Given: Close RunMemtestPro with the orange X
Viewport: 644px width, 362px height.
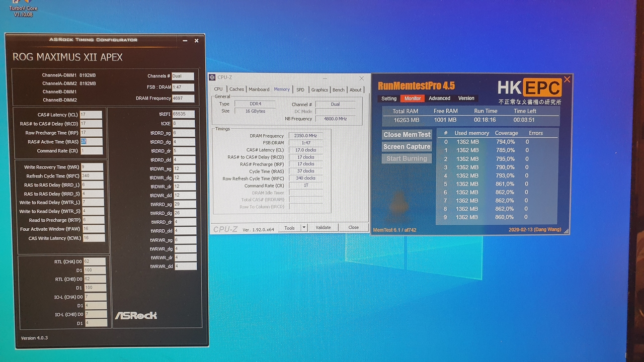Looking at the screenshot, I should (x=567, y=79).
